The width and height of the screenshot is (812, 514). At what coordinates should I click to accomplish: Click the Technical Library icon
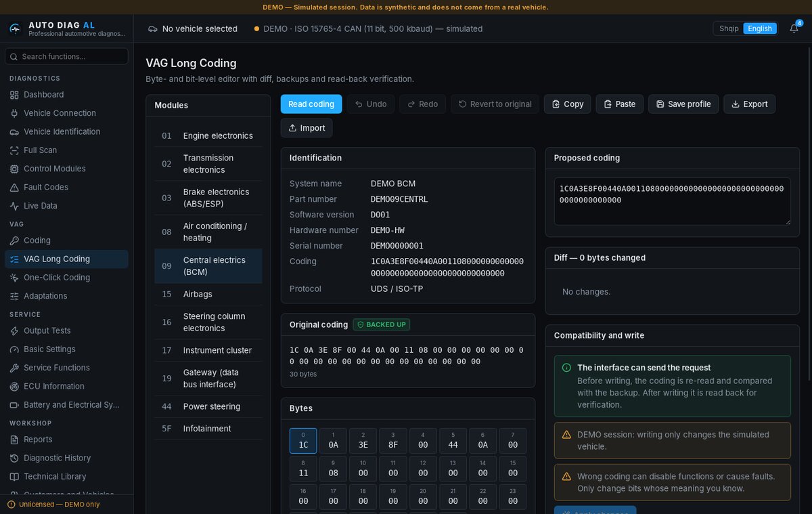(x=14, y=477)
